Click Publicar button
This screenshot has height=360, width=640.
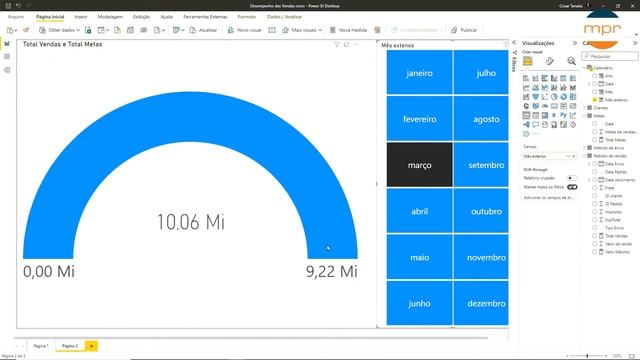click(x=464, y=30)
